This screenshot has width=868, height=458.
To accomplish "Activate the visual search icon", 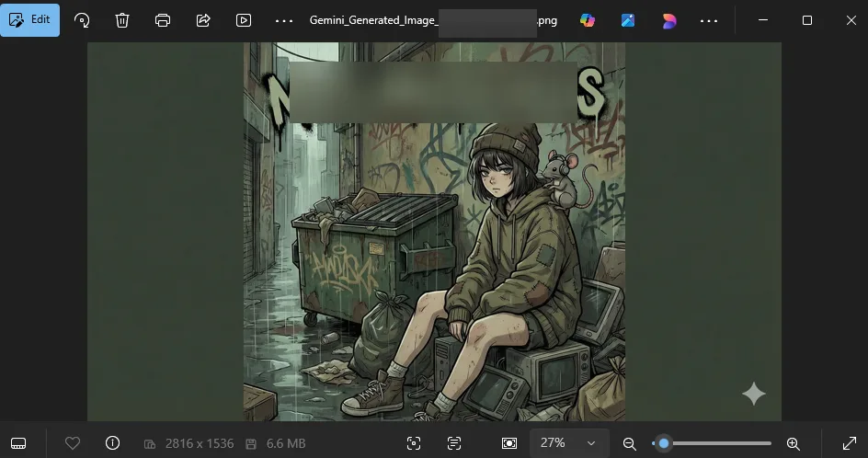I will 414,443.
